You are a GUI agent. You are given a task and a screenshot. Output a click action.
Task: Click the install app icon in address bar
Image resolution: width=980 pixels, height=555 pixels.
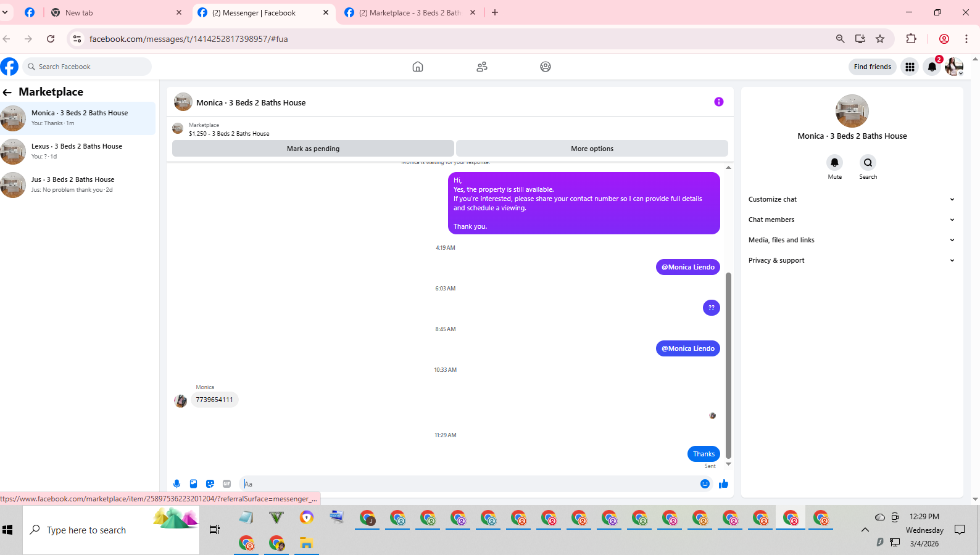click(860, 39)
